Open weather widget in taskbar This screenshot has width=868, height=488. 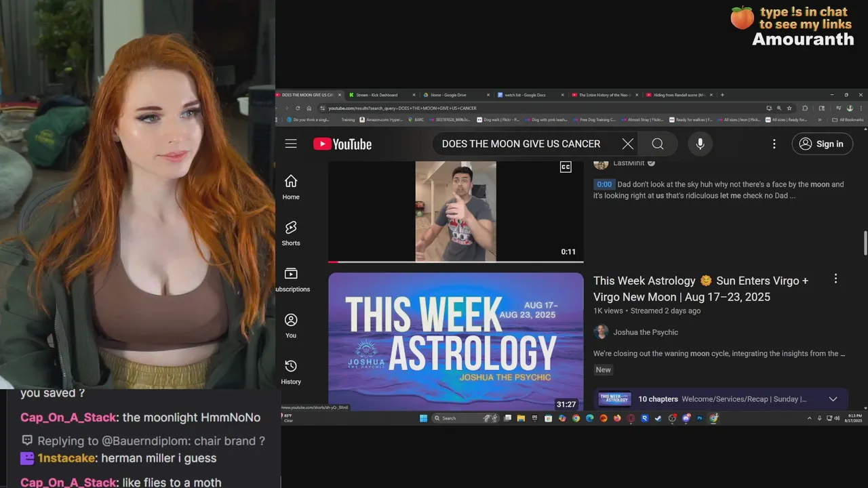tap(287, 418)
